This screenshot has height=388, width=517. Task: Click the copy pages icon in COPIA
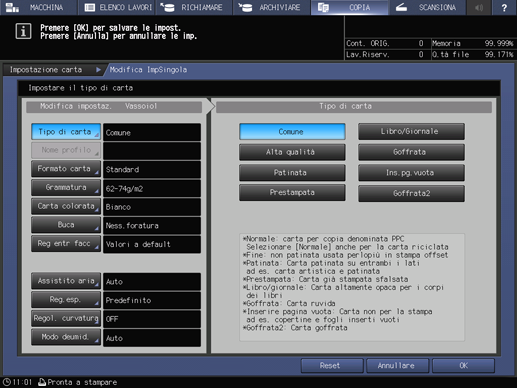tap(323, 7)
